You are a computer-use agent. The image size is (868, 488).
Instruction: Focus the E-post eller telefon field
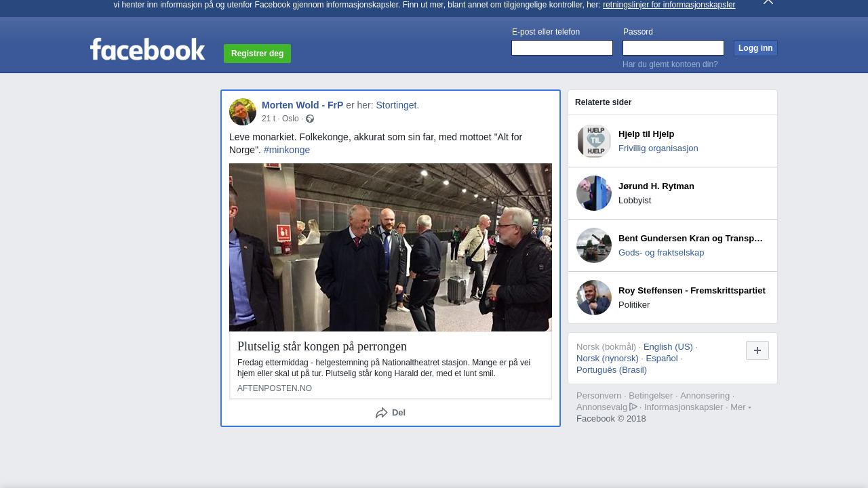tap(562, 47)
